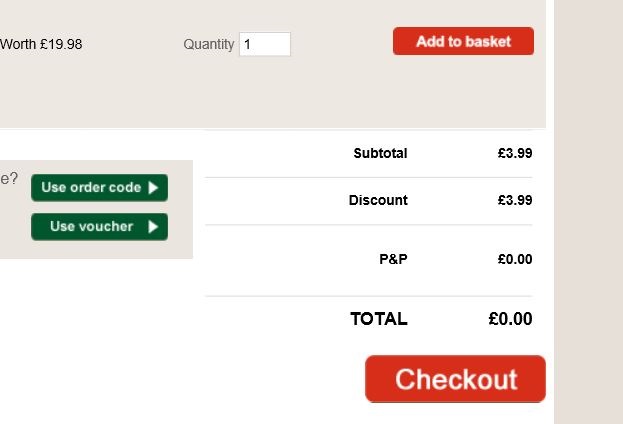Viewport: 623px width, 424px height.
Task: Click the TOTAL label
Action: point(378,319)
